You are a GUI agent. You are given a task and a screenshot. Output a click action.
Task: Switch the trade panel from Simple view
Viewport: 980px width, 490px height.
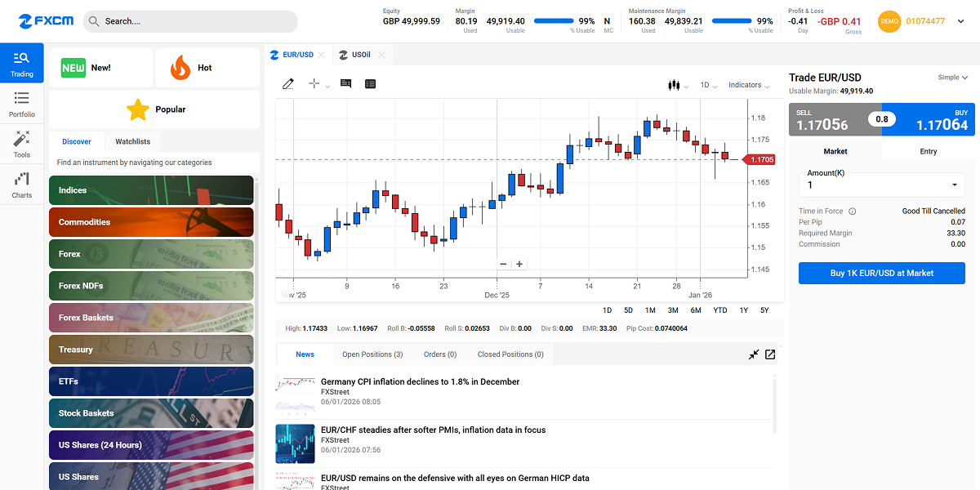tap(951, 77)
